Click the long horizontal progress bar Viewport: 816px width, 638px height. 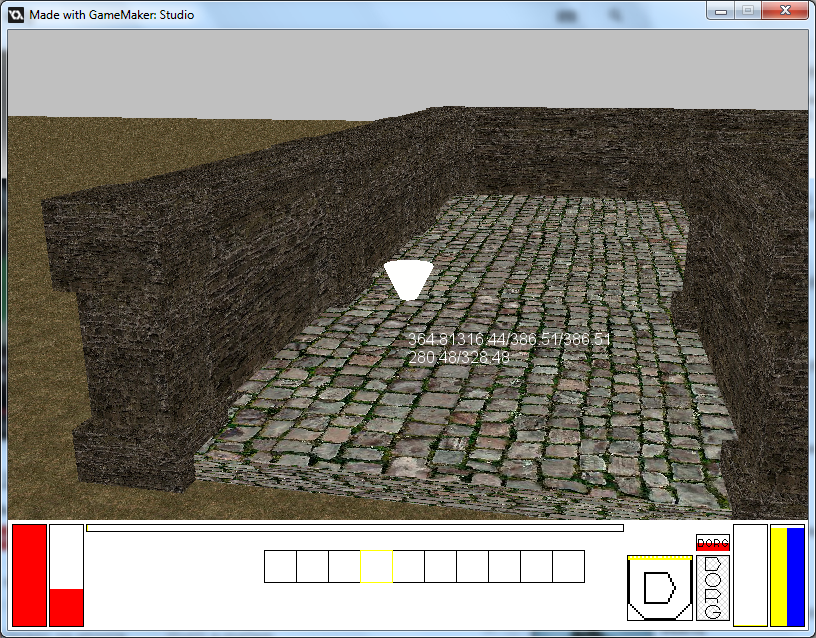[354, 528]
